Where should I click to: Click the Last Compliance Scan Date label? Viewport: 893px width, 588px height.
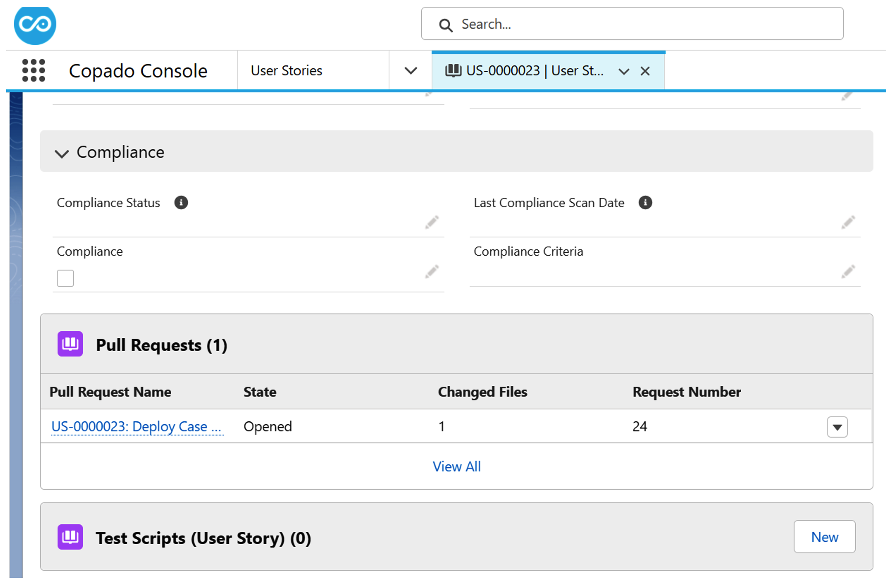pos(549,203)
